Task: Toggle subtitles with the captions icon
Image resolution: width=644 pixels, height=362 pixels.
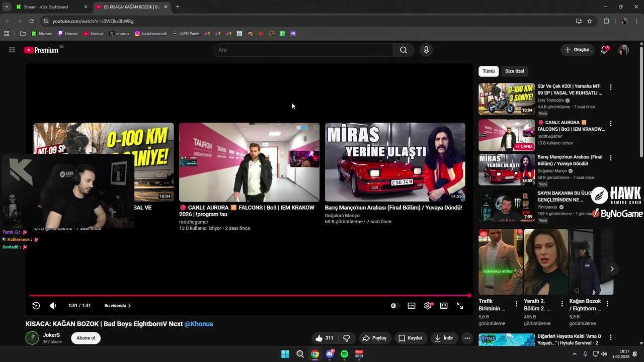Action: [412, 306]
